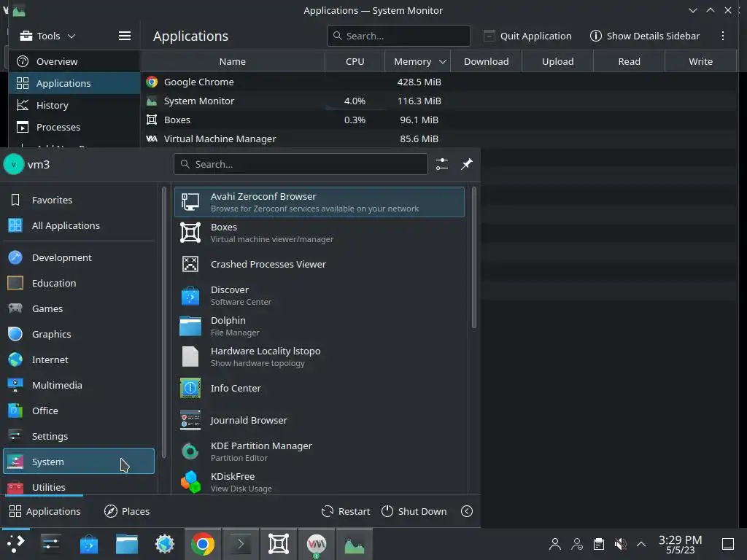Viewport: 747px width, 560px height.
Task: Open the Development category
Action: pos(79,257)
